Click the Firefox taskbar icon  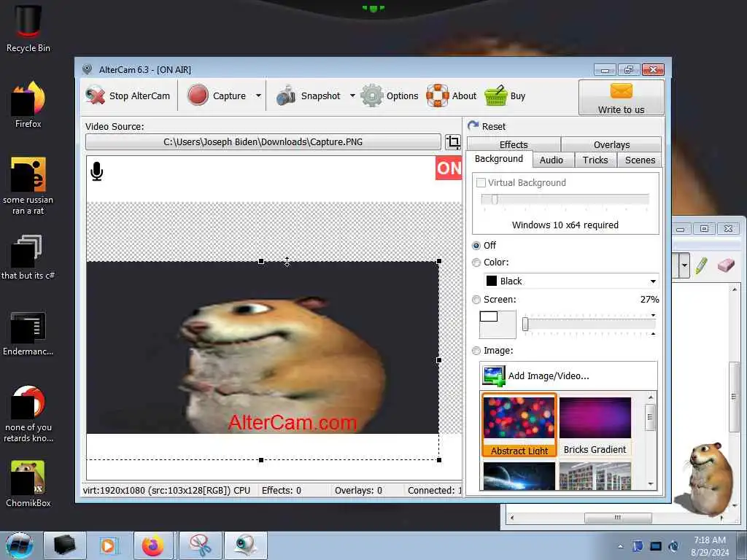point(153,545)
